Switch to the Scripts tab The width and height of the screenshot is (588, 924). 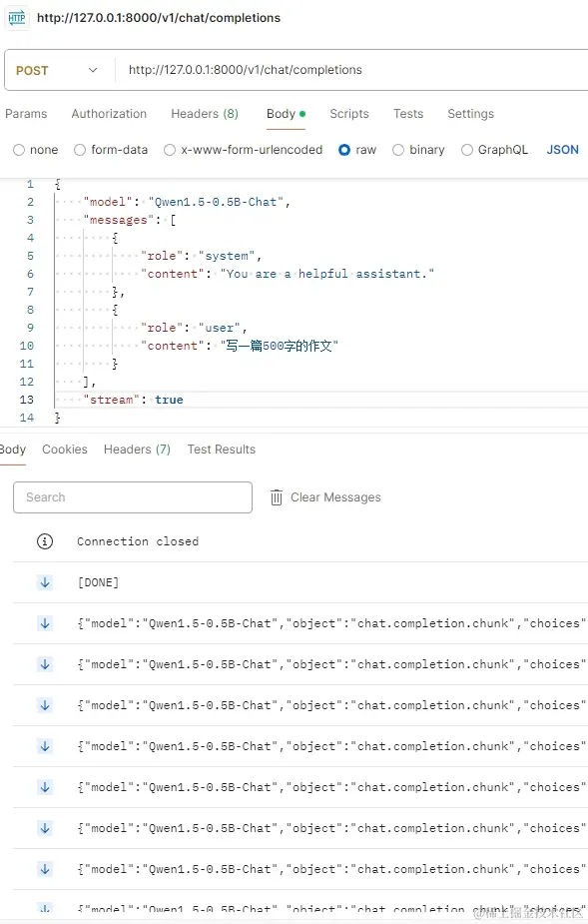348,113
